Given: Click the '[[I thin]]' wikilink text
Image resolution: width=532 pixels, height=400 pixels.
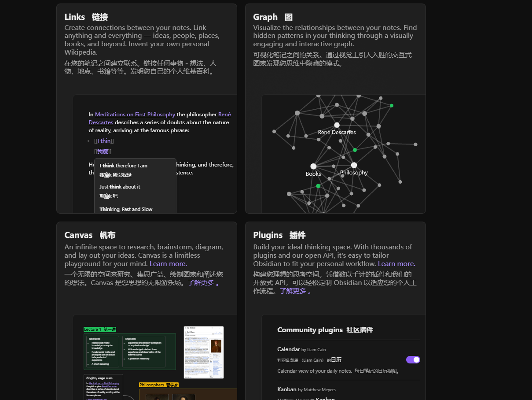Looking at the screenshot, I should click(x=104, y=141).
